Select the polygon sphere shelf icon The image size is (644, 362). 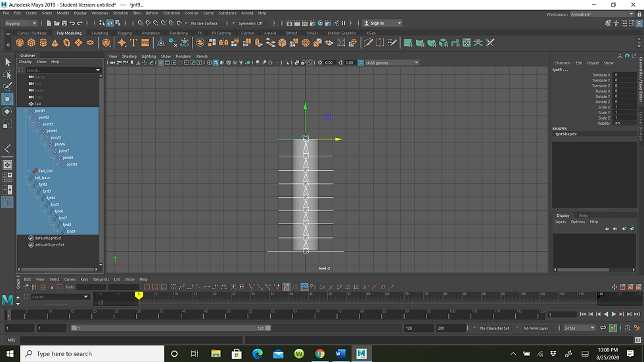pyautogui.click(x=20, y=43)
